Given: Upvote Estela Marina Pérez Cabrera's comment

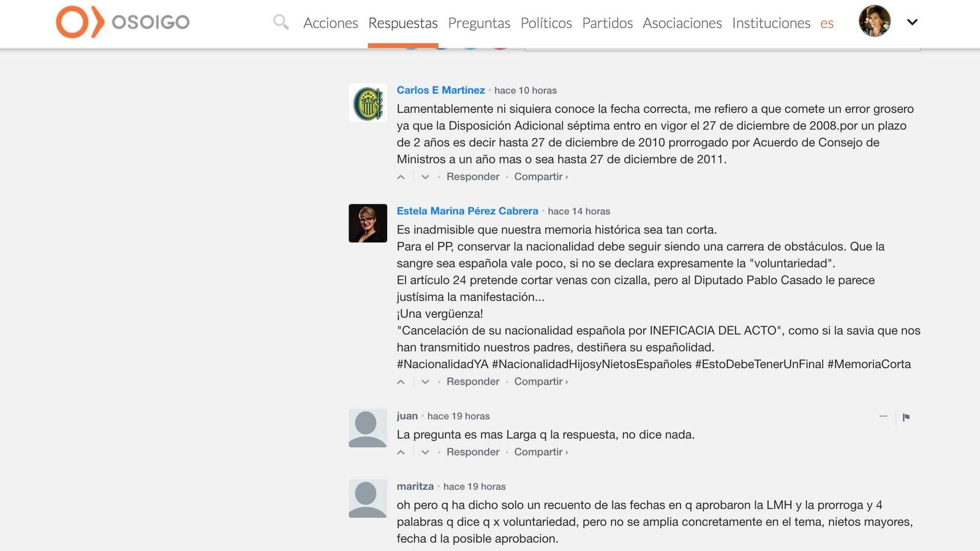Looking at the screenshot, I should [x=401, y=382].
